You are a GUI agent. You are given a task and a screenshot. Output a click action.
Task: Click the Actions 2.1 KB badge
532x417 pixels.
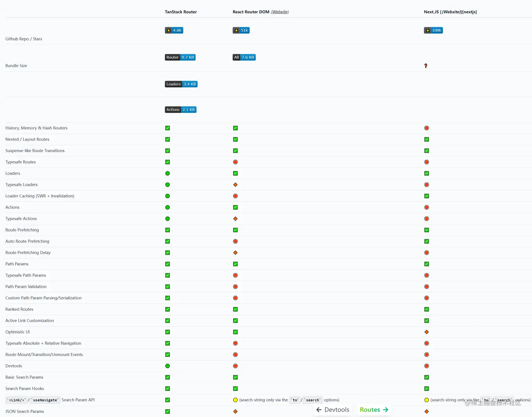180,110
